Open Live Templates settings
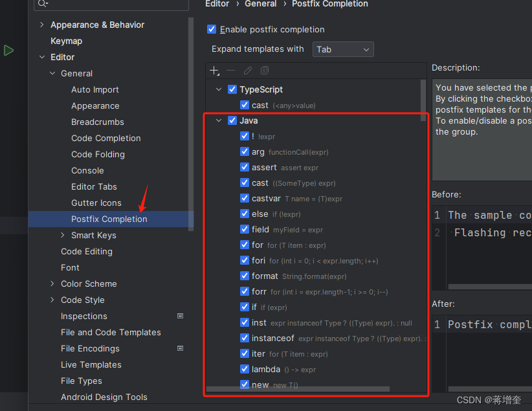Screen dimensions: 532x411 [x=91, y=364]
